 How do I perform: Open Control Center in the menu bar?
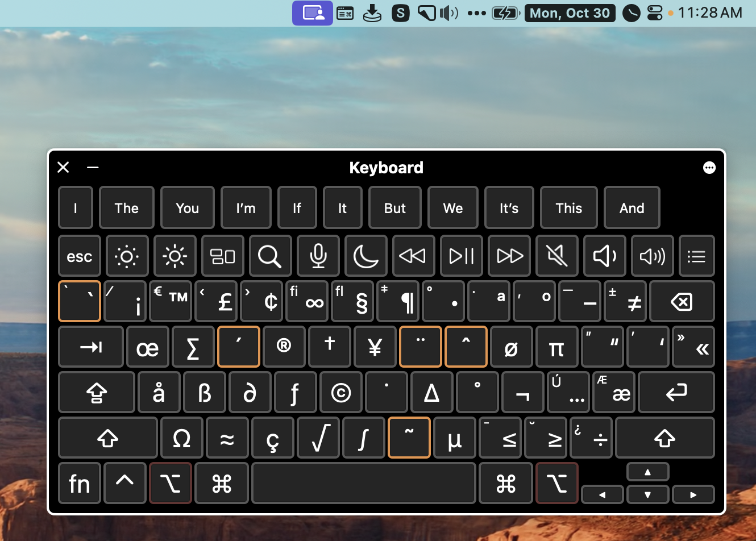(x=655, y=13)
